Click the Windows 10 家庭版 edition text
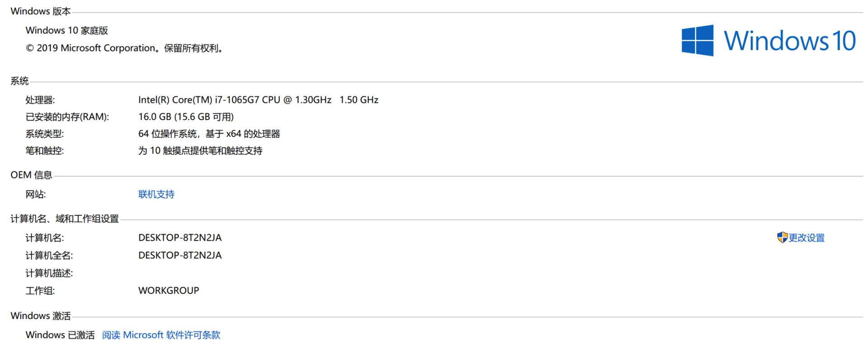The height and width of the screenshot is (345, 868). (x=66, y=30)
